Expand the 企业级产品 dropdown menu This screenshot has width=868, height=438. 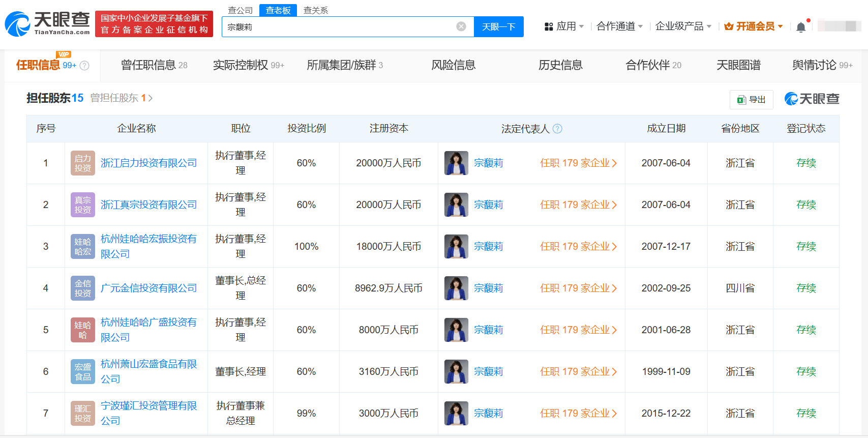click(683, 26)
